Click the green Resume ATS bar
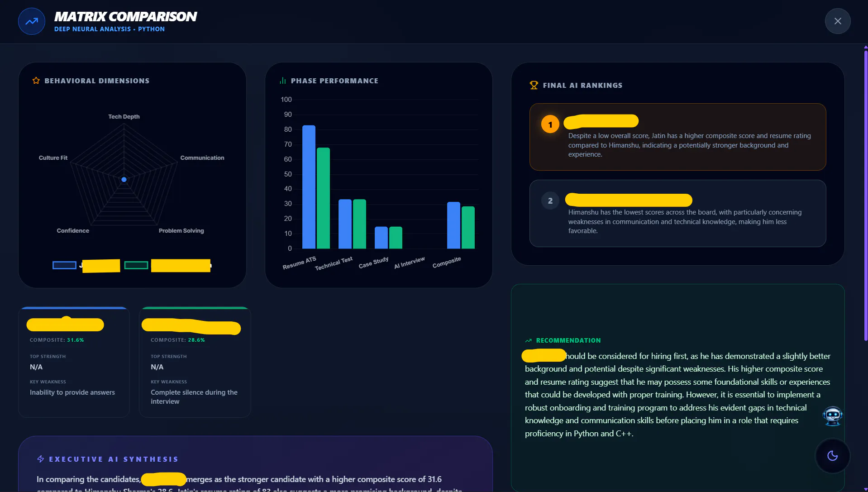Viewport: 868px width, 492px height. pyautogui.click(x=323, y=198)
